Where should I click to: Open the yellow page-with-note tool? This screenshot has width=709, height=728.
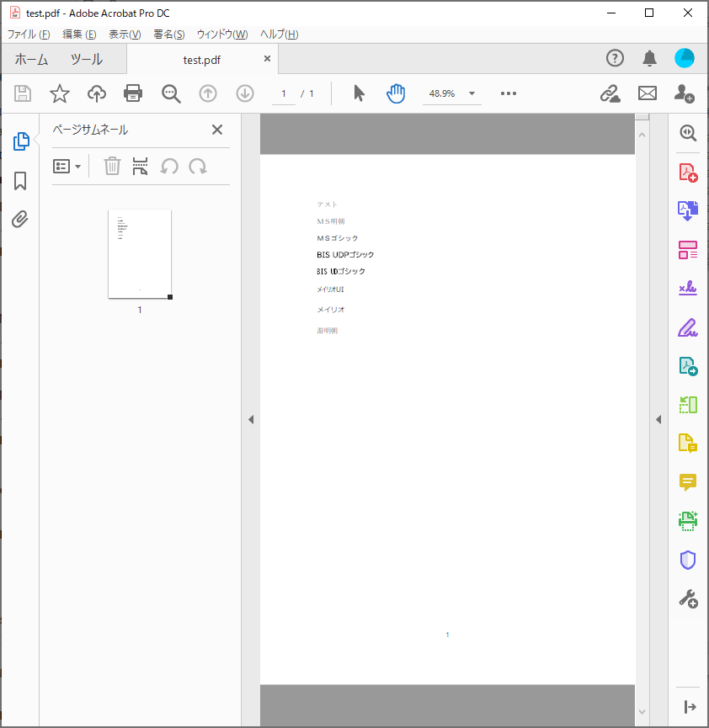[688, 444]
